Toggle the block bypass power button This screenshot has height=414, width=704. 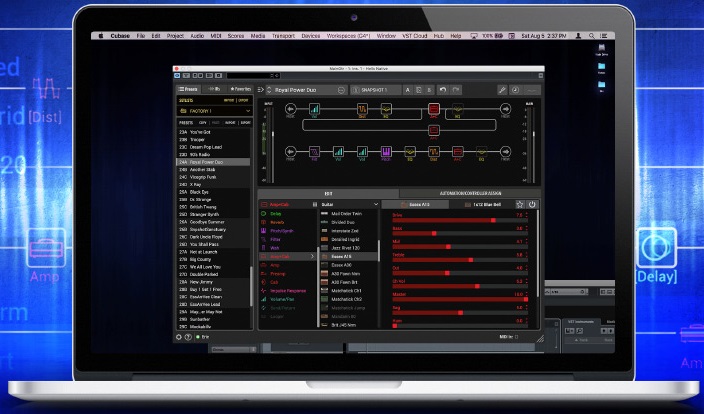click(x=532, y=204)
